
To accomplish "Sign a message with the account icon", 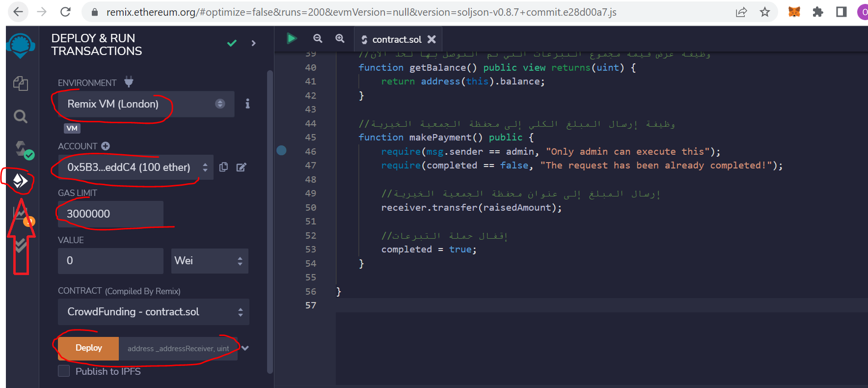I will point(241,167).
